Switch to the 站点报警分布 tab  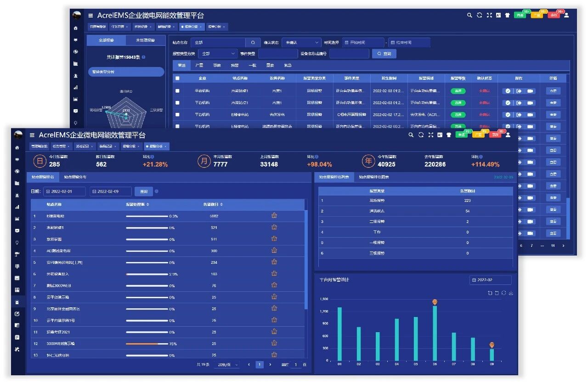click(75, 177)
